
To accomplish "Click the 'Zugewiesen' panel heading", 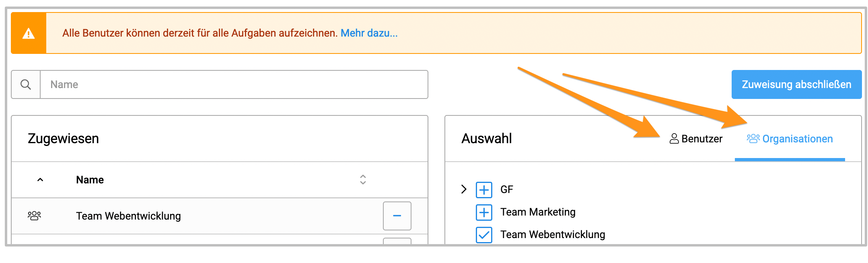I will click(x=63, y=138).
